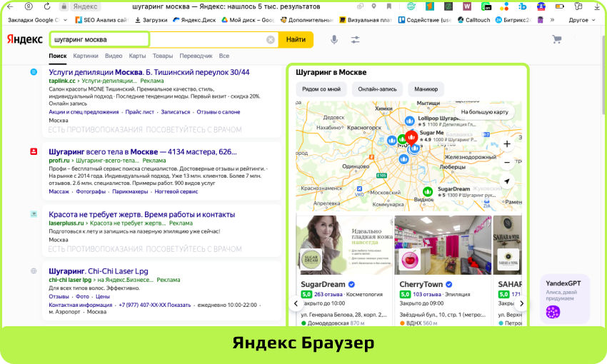The width and height of the screenshot is (607, 364).
Task: Click the Прайс лист sitelink
Action: [x=140, y=112]
